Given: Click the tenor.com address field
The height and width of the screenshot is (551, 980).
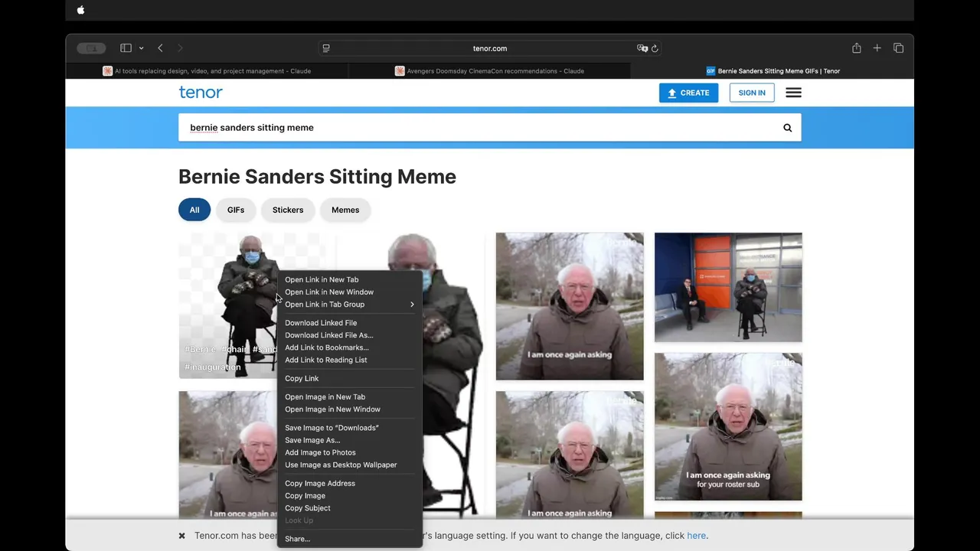Looking at the screenshot, I should [x=490, y=48].
